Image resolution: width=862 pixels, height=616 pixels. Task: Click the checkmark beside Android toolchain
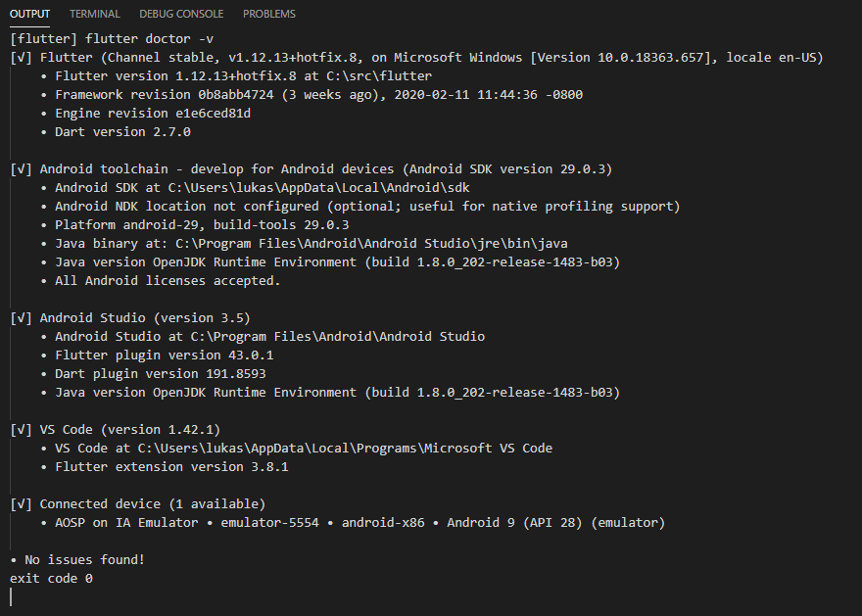[x=21, y=169]
